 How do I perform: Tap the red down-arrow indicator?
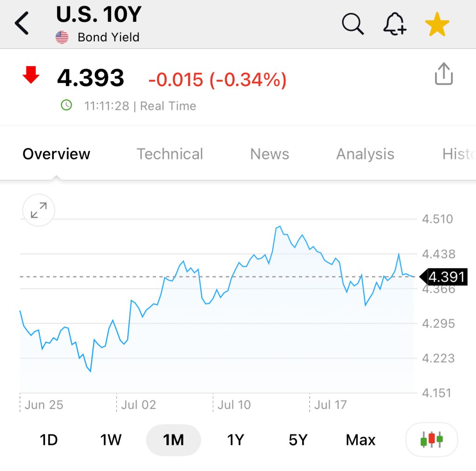click(31, 74)
